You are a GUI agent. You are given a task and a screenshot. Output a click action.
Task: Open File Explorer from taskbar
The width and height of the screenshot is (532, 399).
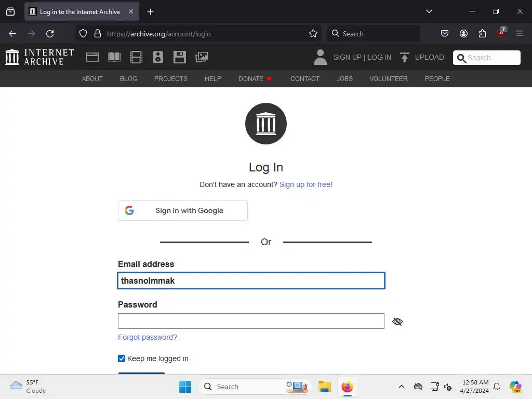(x=324, y=387)
